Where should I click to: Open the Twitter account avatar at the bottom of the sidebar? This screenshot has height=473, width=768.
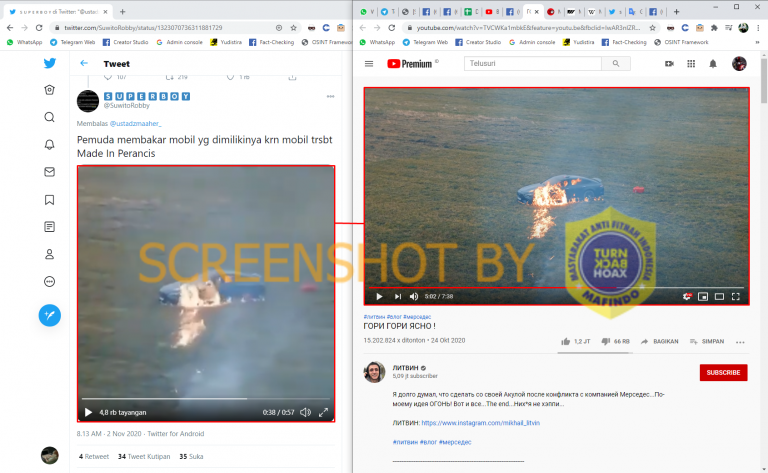[x=49, y=455]
